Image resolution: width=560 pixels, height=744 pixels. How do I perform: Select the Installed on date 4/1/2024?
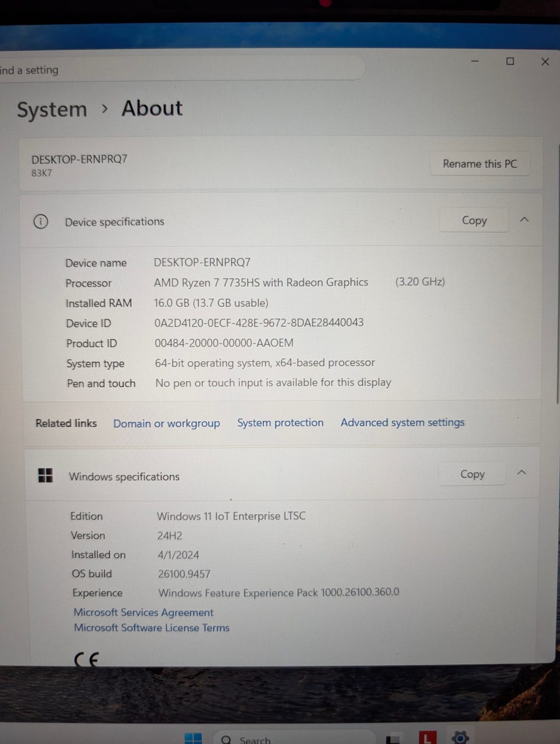pos(178,555)
